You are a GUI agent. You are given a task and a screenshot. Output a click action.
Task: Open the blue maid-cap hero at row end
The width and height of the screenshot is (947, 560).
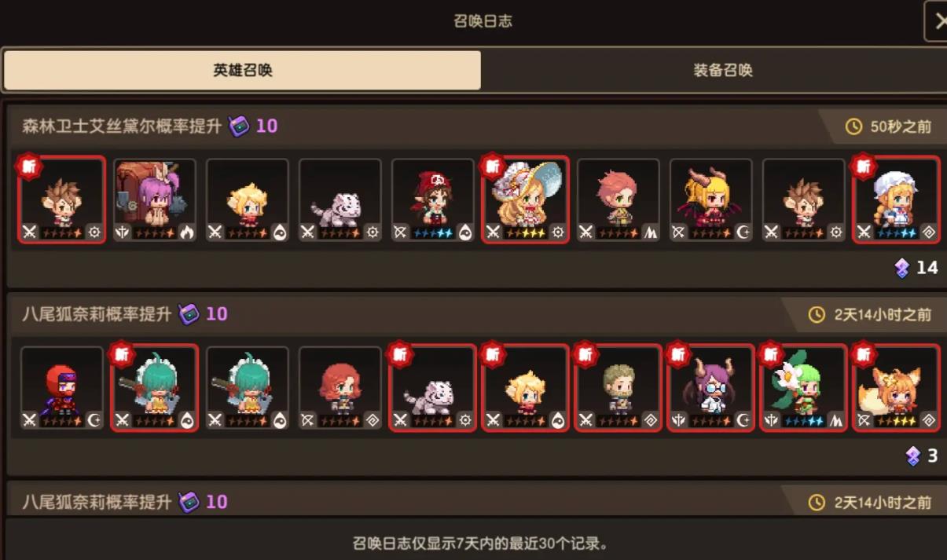point(897,200)
